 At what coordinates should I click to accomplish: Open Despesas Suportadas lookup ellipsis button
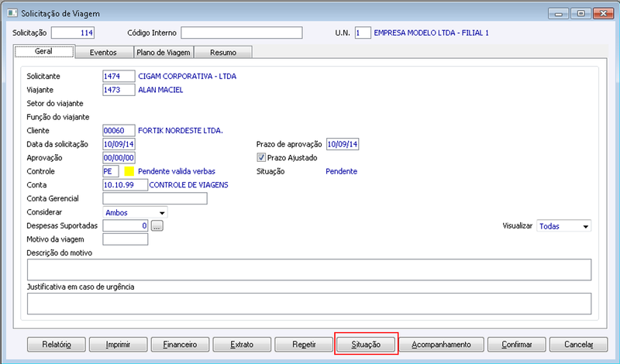coord(157,225)
